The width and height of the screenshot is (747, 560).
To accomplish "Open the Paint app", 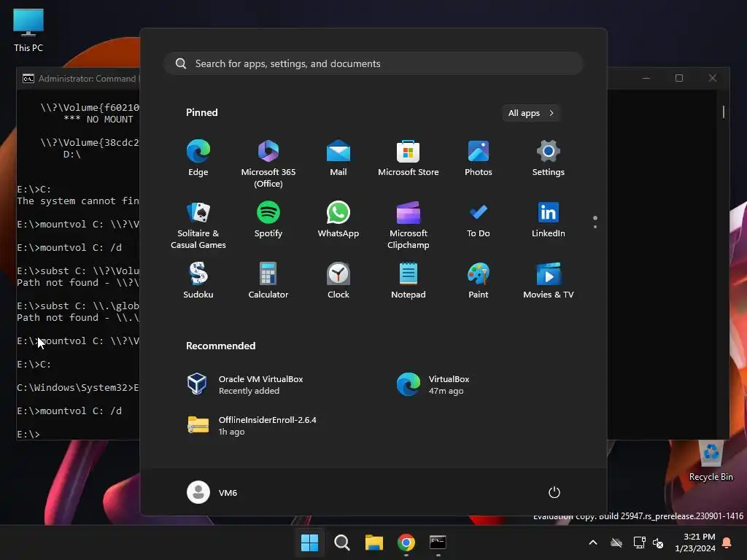I will [479, 281].
